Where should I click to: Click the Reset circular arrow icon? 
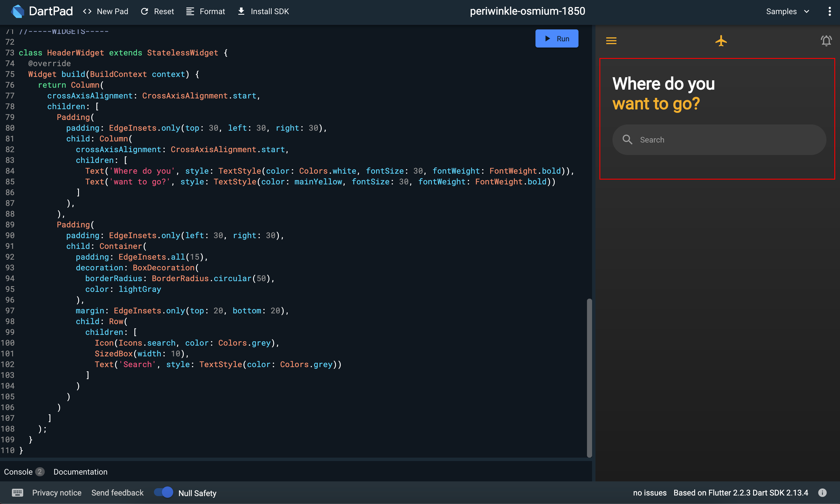coord(145,11)
